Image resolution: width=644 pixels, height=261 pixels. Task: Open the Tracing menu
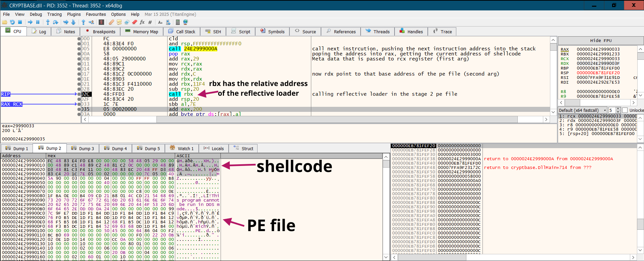[54, 14]
